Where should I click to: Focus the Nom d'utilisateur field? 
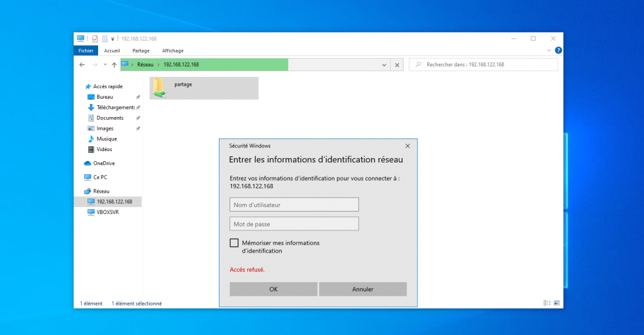click(294, 205)
